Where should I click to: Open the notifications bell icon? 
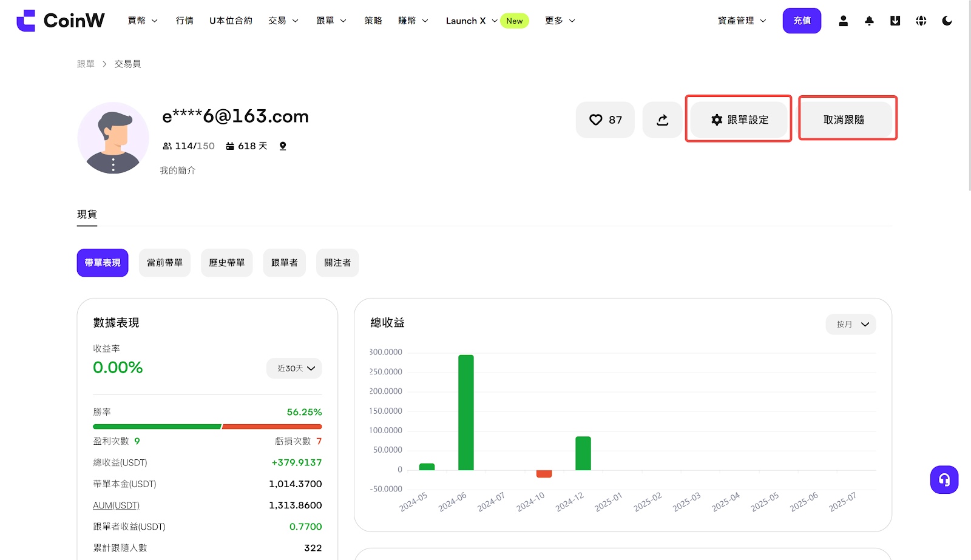tap(869, 21)
